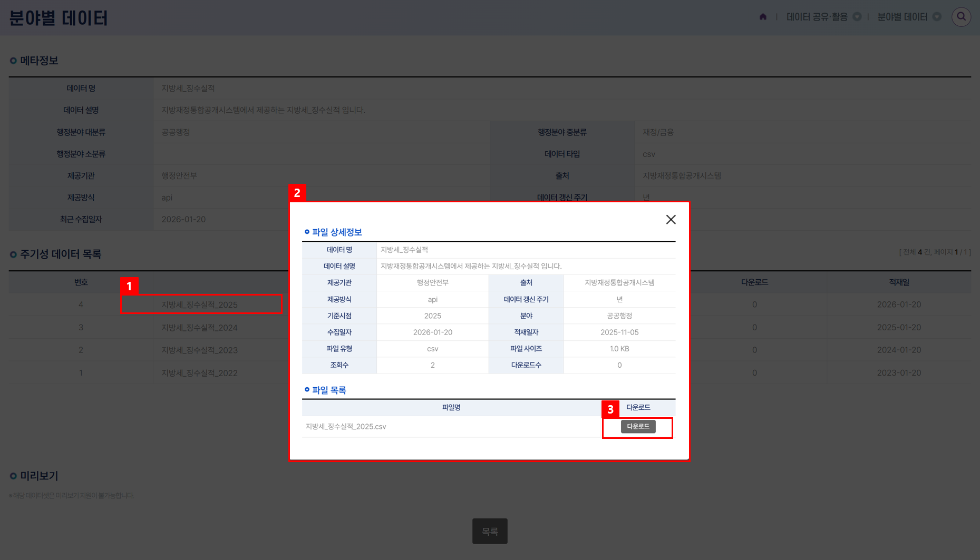
Task: Click the 파일 목록 section bullet icon
Action: tap(307, 390)
